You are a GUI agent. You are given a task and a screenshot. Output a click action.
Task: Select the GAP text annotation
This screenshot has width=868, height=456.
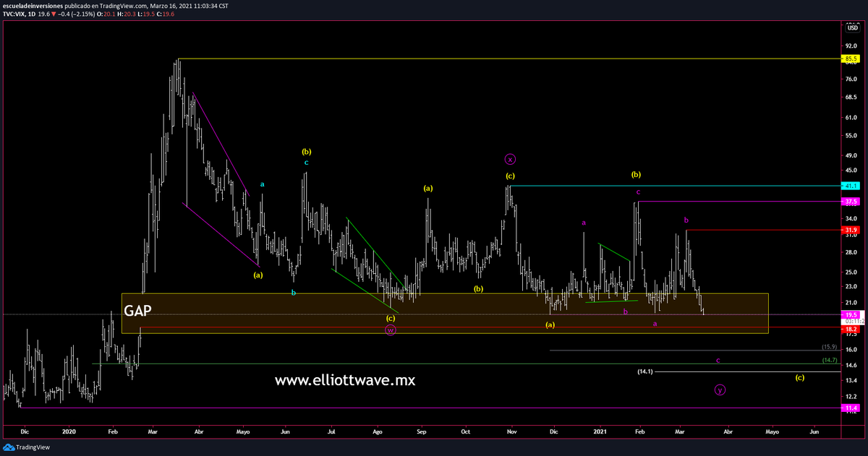(x=137, y=311)
